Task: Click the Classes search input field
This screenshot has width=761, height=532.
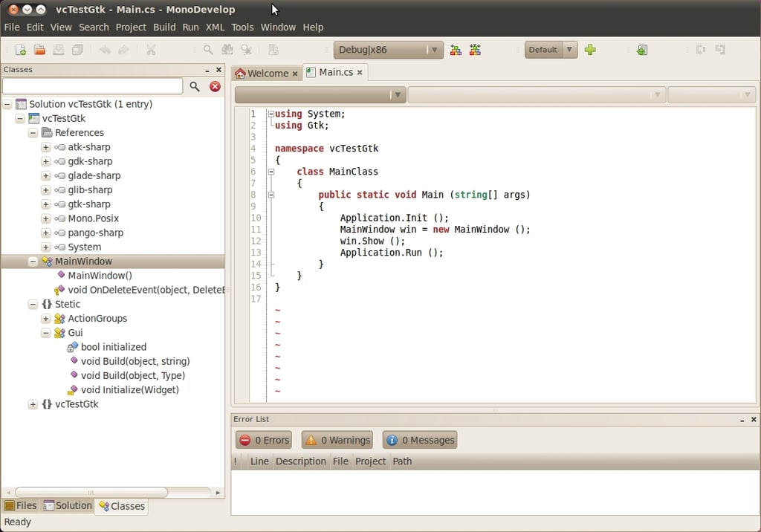Action: [x=93, y=86]
